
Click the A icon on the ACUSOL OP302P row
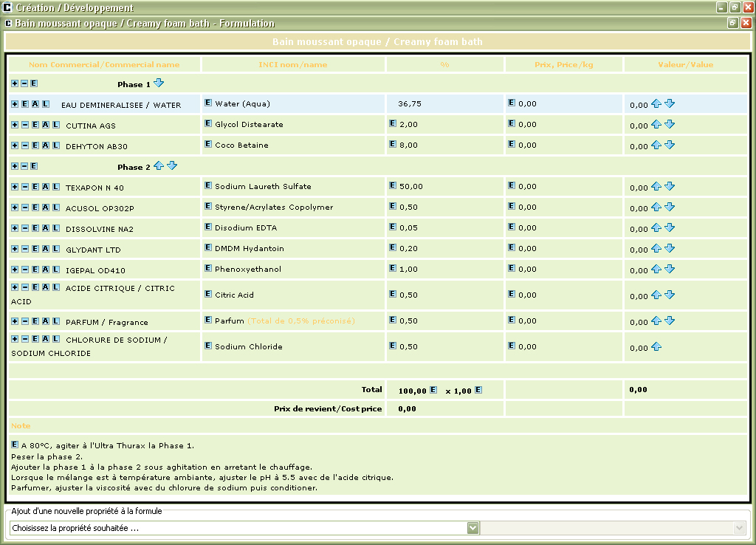pyautogui.click(x=46, y=208)
